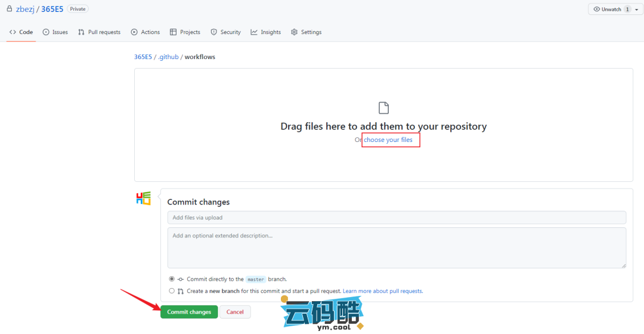Expand the Unwatch dropdown arrow
This screenshot has height=334, width=644.
tap(636, 10)
